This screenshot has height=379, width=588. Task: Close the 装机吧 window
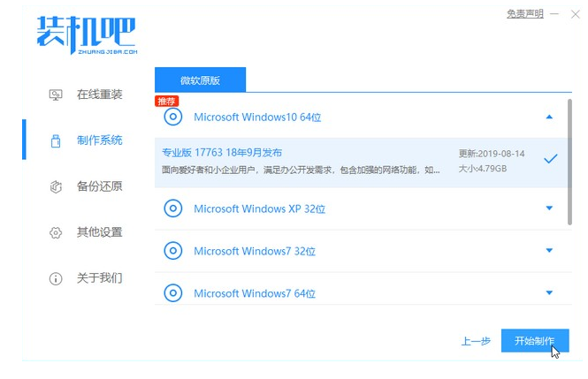click(576, 14)
